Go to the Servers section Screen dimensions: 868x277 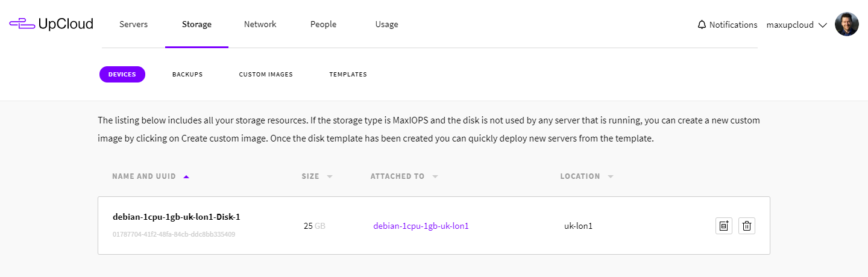[x=133, y=25]
